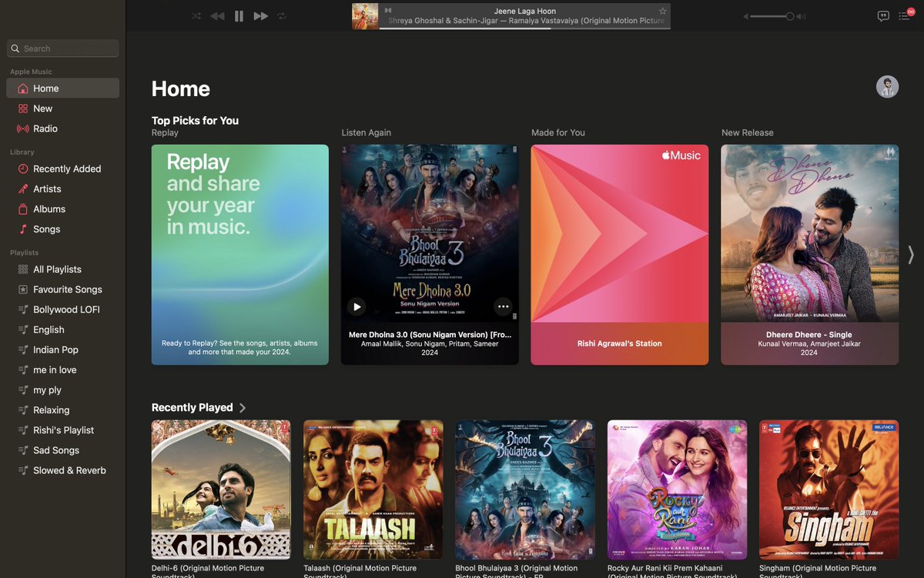The height and width of the screenshot is (578, 924).
Task: Play Mere Dholna 3.0 with play button
Action: point(357,306)
